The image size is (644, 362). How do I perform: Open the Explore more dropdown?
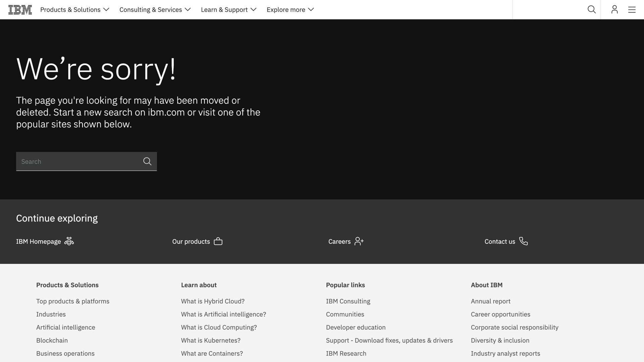pos(290,9)
